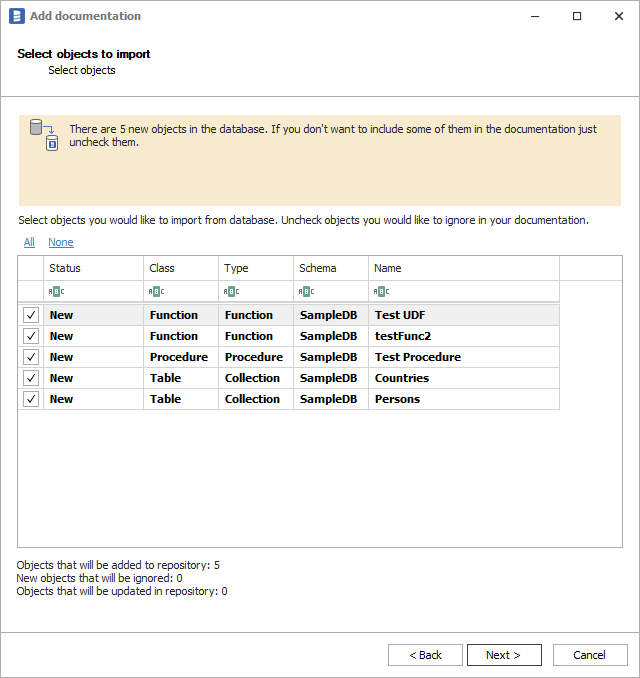Screen dimensions: 640x678
Task: Close the Add documentation window
Action: pyautogui.click(x=619, y=16)
